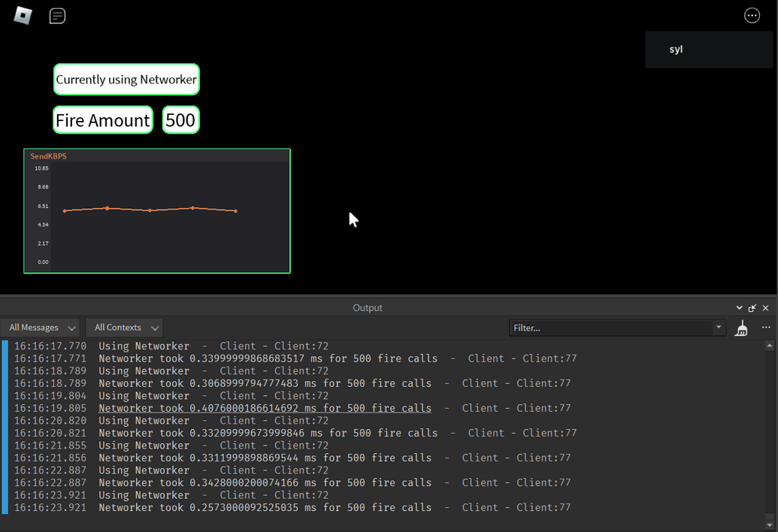Select the log message with 0.331199989886954 ms
Image resolution: width=778 pixels, height=532 pixels.
coord(265,458)
